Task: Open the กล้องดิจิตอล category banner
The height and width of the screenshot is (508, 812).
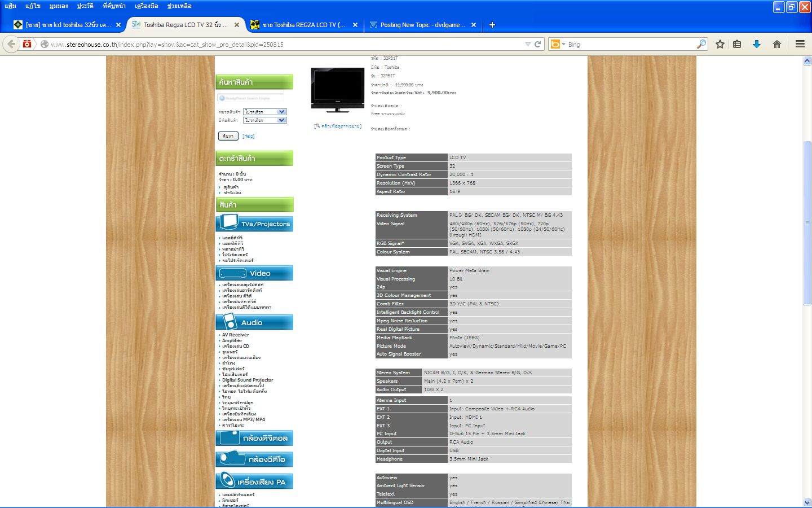Action: click(254, 438)
